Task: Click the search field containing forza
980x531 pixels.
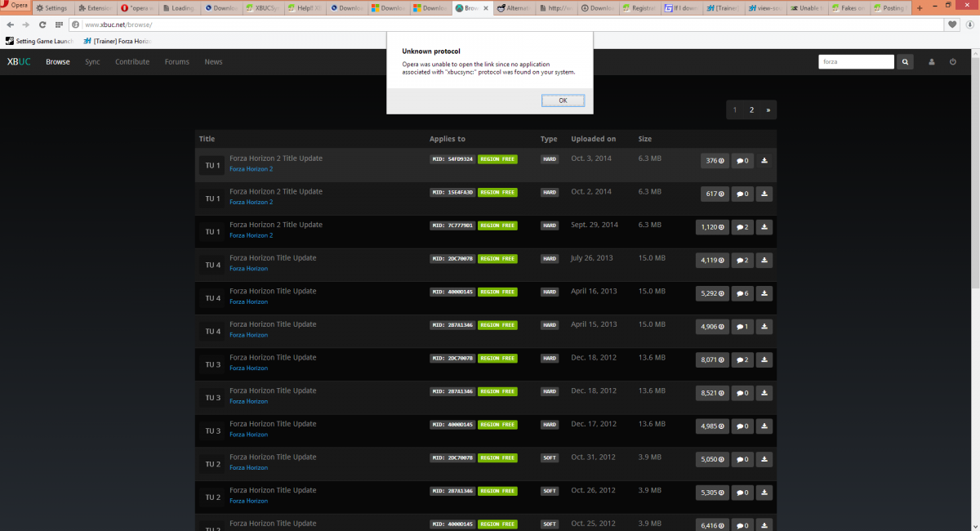Action: coord(855,62)
